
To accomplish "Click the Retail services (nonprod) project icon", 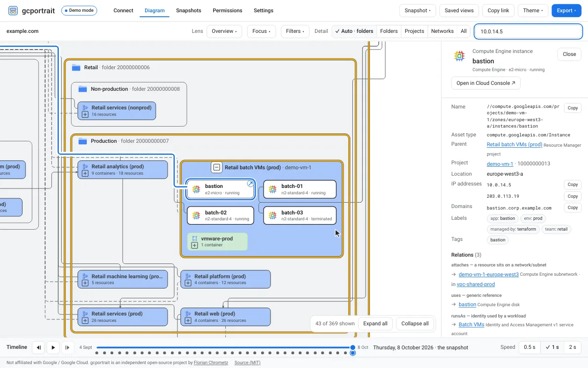I will [x=85, y=107].
